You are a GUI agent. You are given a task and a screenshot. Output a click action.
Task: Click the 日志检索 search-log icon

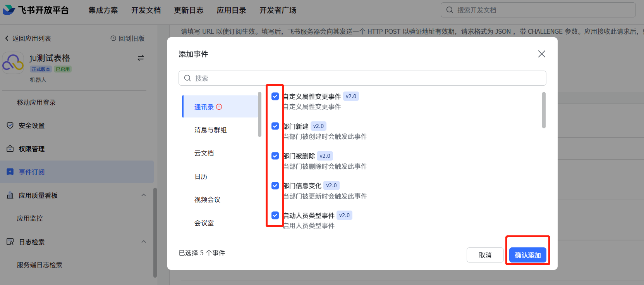[x=10, y=242]
